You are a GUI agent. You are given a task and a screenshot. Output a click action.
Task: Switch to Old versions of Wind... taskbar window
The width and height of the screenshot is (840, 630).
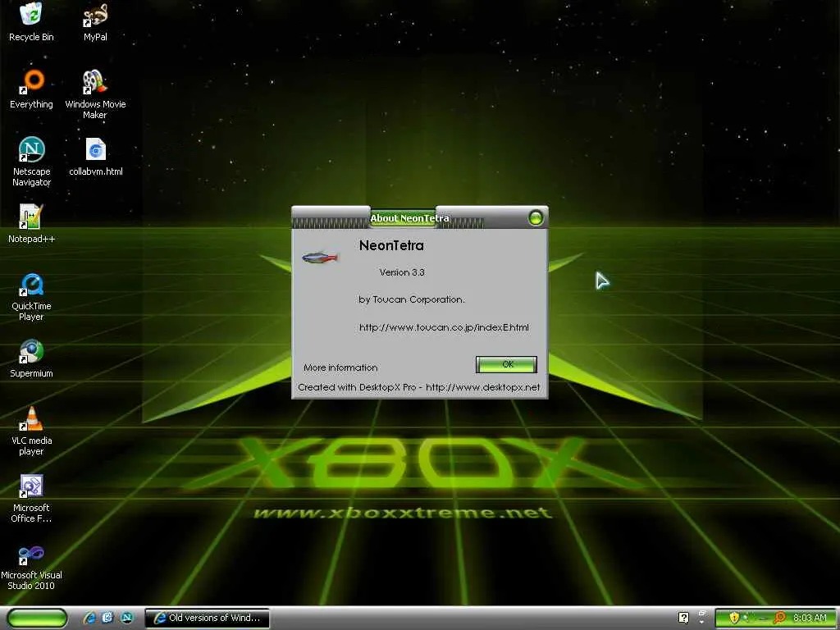pos(207,618)
